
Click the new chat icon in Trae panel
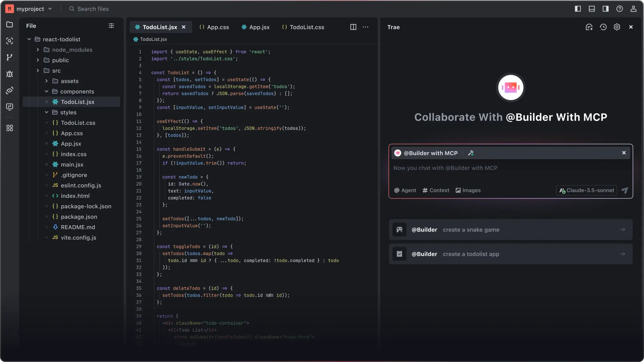[589, 27]
